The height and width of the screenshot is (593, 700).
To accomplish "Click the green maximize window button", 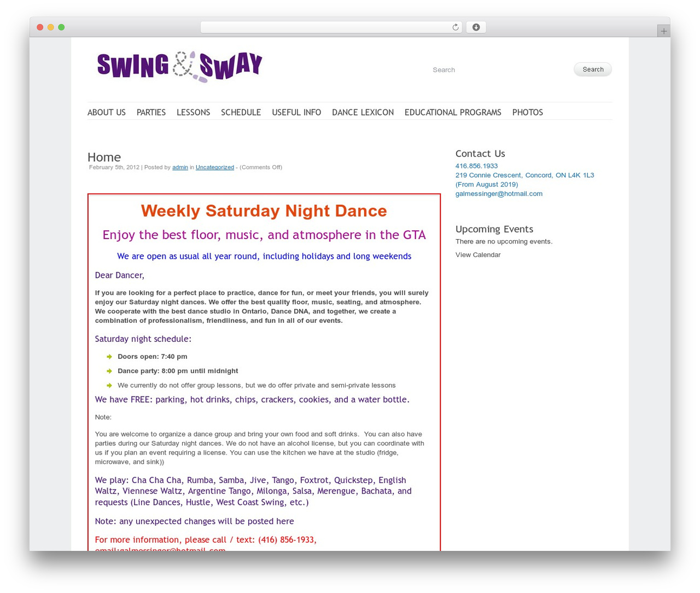I will 61,27.
